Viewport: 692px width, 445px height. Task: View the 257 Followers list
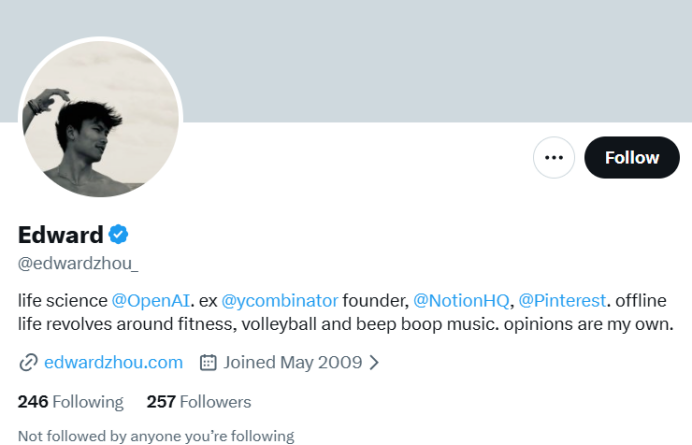(x=199, y=402)
